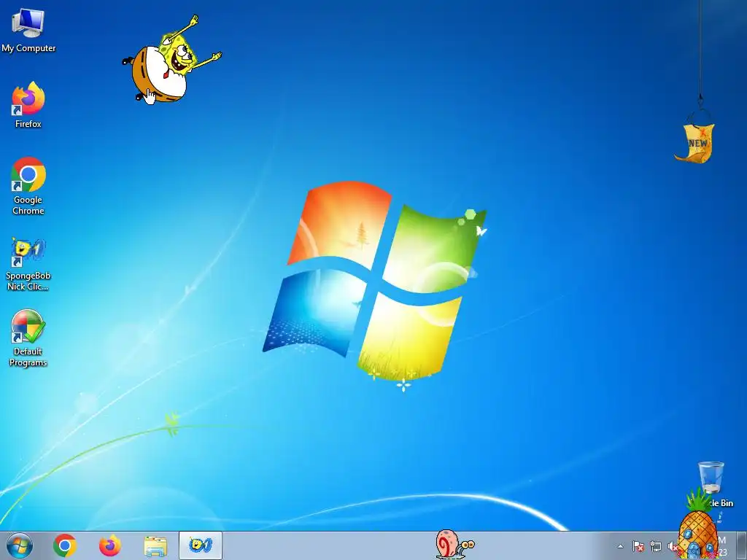Open Action Center flag tray icon
The height and width of the screenshot is (560, 747).
coord(638,547)
